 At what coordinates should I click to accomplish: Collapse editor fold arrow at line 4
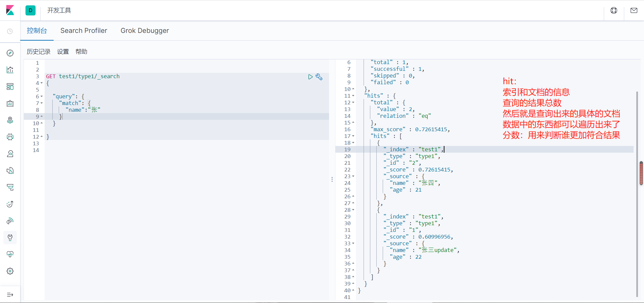point(42,83)
